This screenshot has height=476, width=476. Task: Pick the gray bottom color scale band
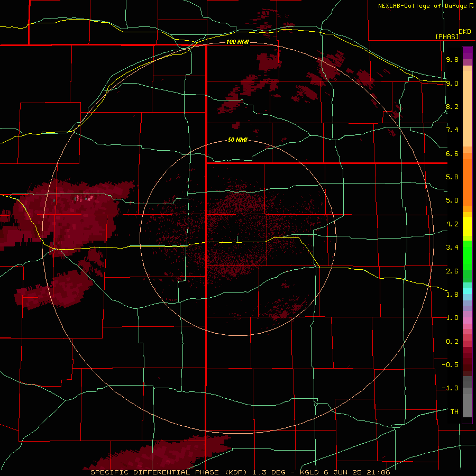tap(467, 407)
